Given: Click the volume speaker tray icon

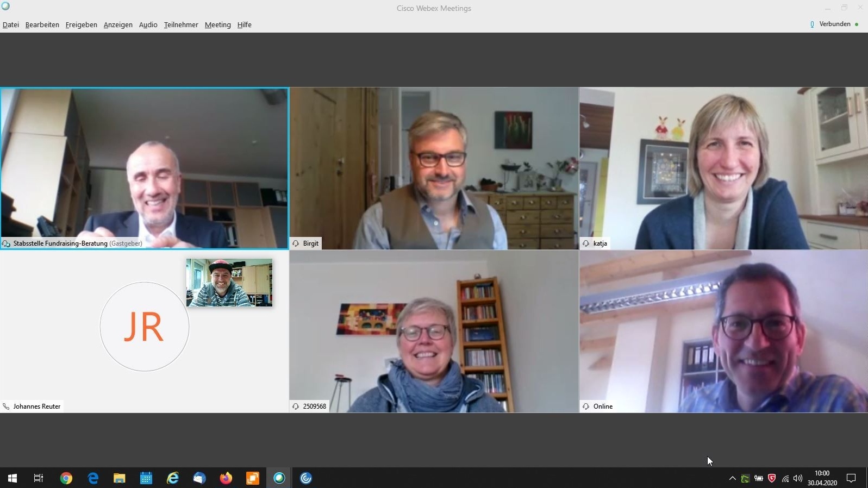Looking at the screenshot, I should click(x=797, y=478).
